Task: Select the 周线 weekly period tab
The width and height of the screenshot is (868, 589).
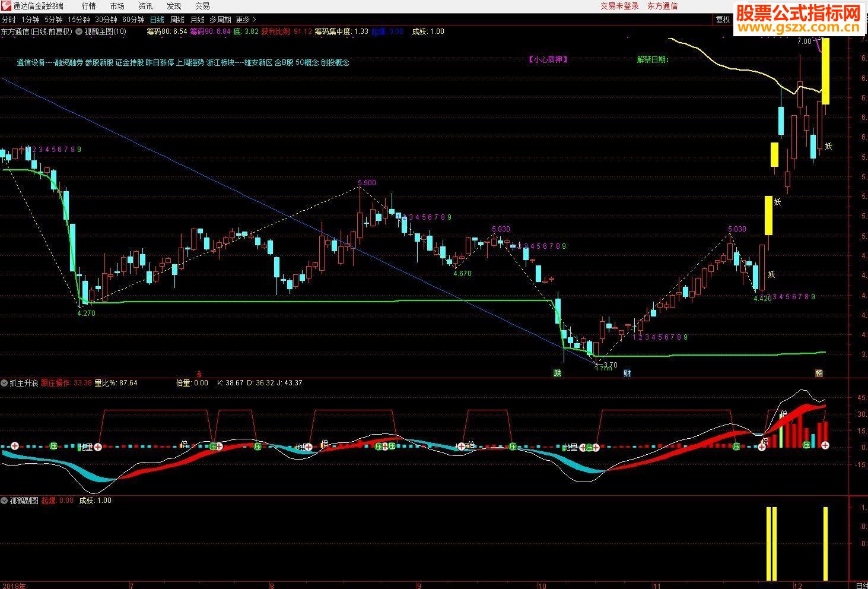Action: [177, 20]
